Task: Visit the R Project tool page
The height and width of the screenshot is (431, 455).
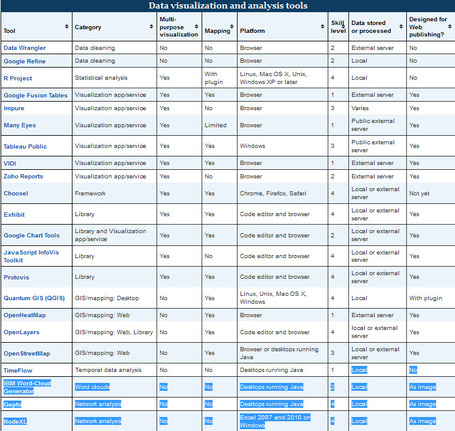Action: [18, 78]
